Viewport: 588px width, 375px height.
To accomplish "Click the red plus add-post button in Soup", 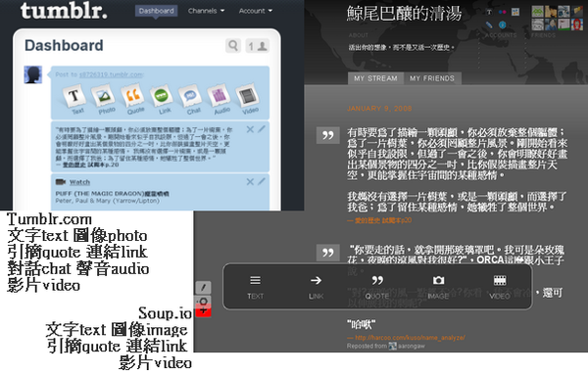I will tap(203, 311).
